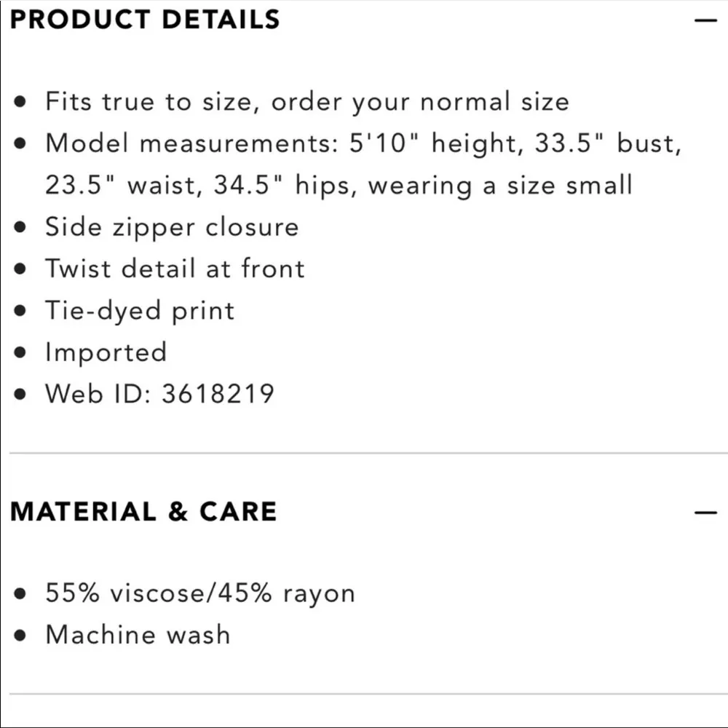
Task: Click the MATERIAL & CARE heading
Action: [143, 512]
